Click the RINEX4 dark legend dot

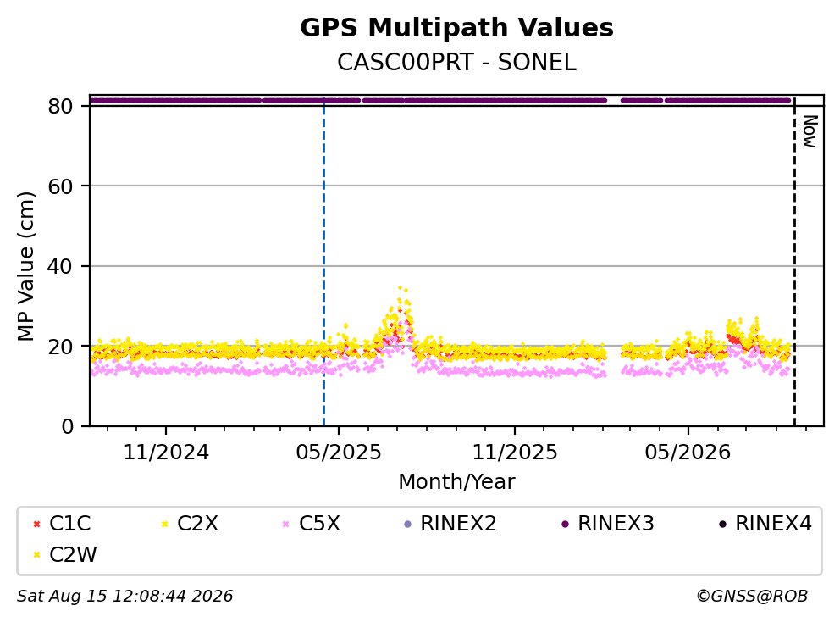pos(722,524)
